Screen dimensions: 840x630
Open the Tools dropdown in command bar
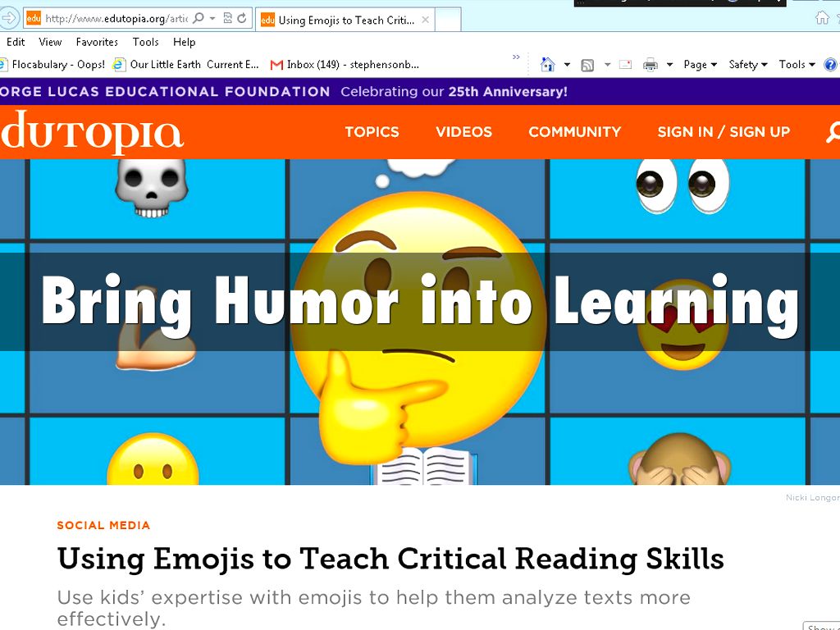pyautogui.click(x=797, y=65)
